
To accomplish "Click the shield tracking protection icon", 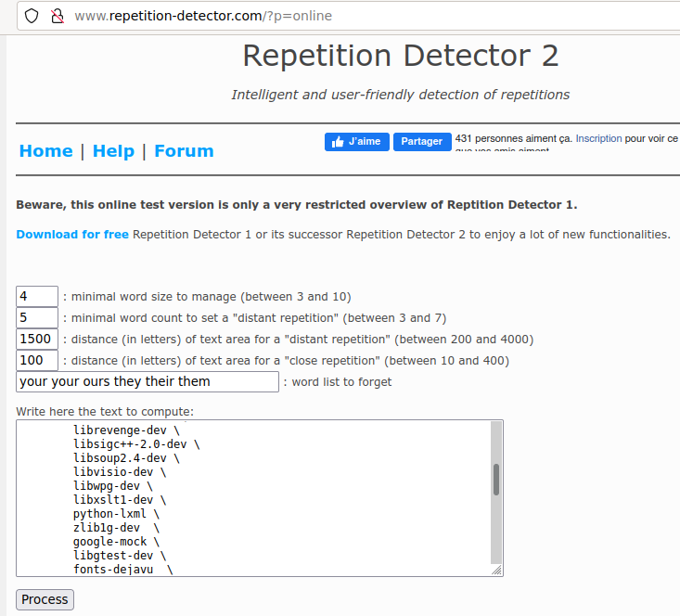I will [x=32, y=16].
